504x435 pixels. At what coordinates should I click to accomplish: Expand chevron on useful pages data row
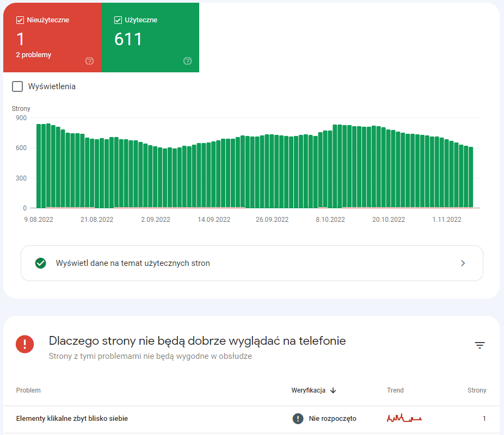[463, 263]
